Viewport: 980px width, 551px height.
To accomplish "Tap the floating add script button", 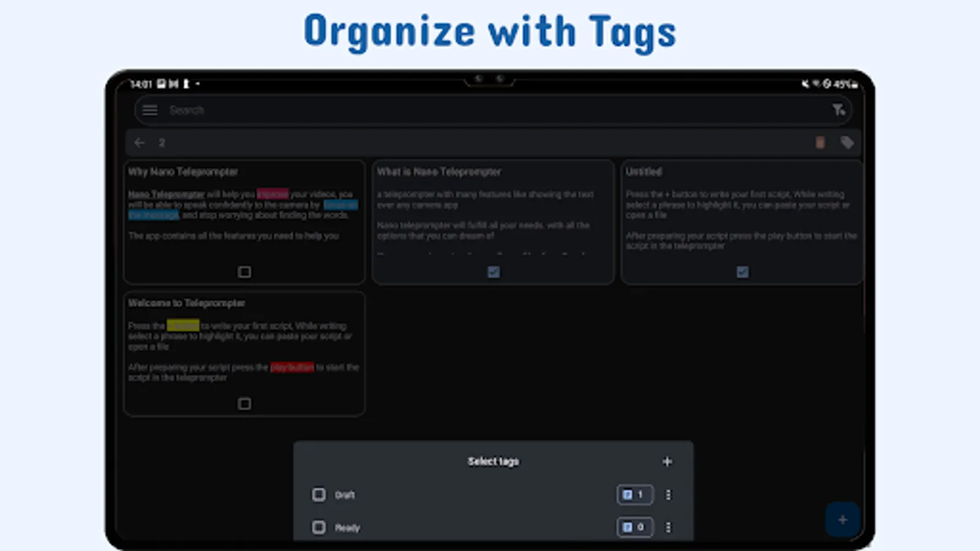I will [x=843, y=520].
